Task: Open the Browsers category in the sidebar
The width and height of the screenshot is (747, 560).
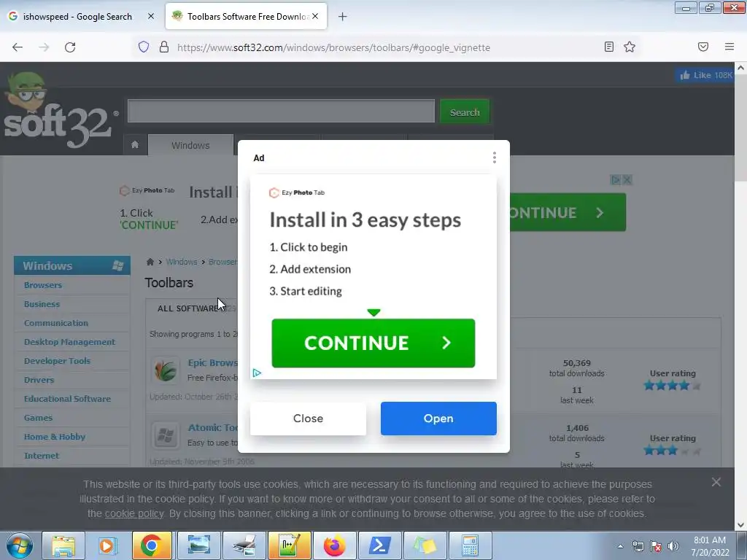Action: pos(43,285)
